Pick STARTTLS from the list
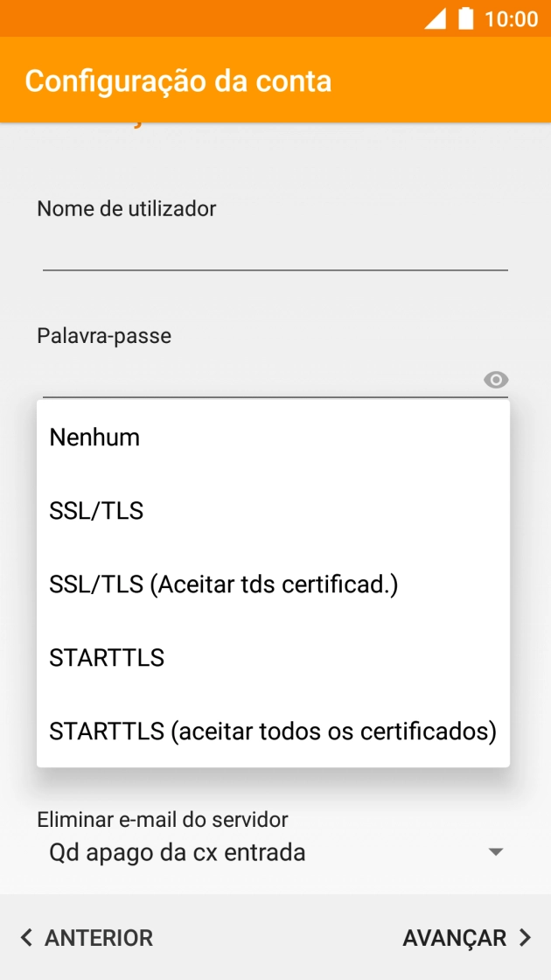This screenshot has width=551, height=980. point(107,658)
